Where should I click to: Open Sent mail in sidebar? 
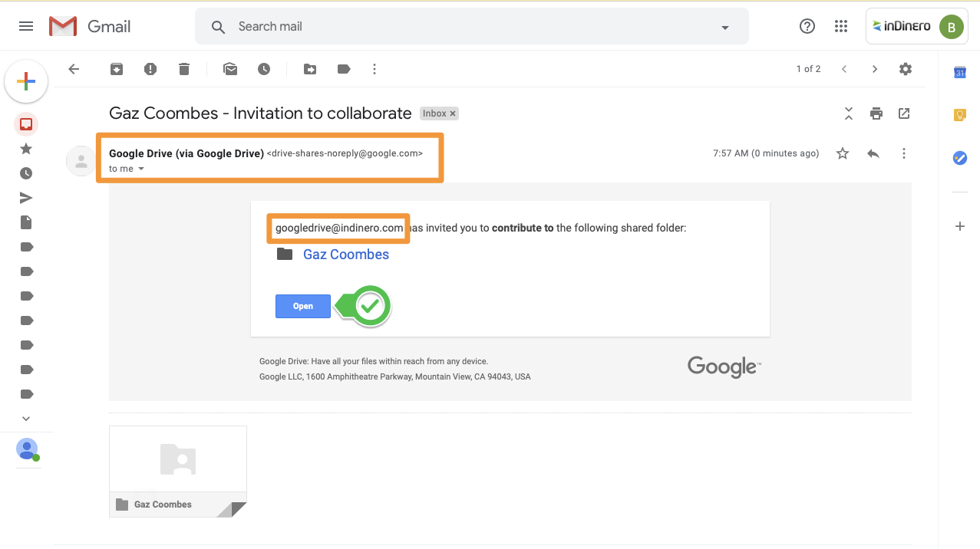(26, 198)
